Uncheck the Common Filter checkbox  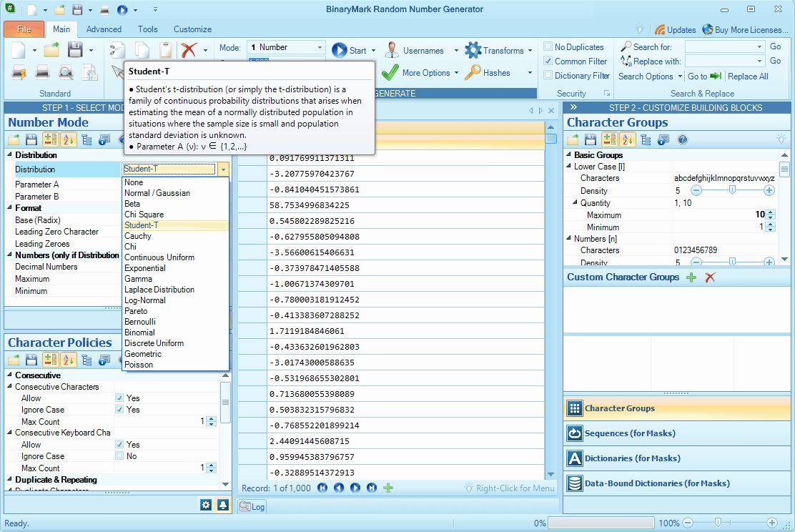547,61
